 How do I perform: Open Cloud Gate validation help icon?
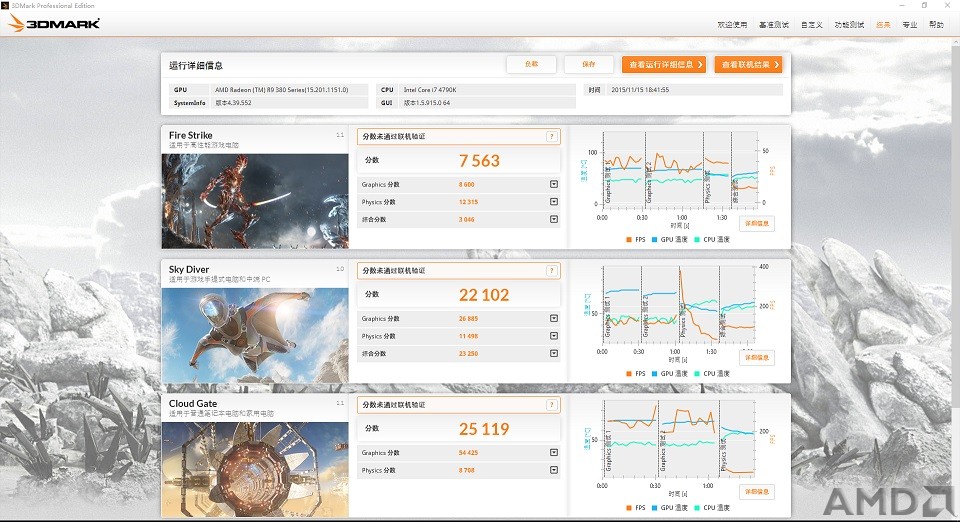pyautogui.click(x=552, y=405)
